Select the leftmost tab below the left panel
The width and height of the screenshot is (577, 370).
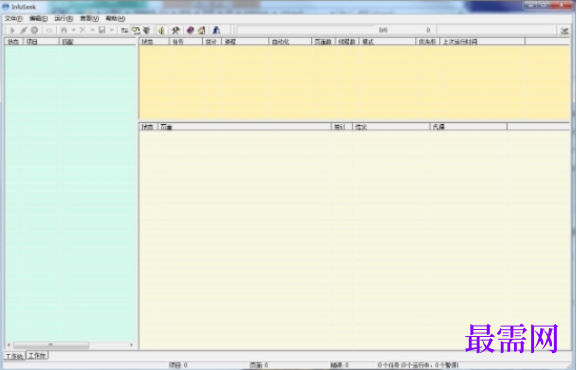coord(15,356)
